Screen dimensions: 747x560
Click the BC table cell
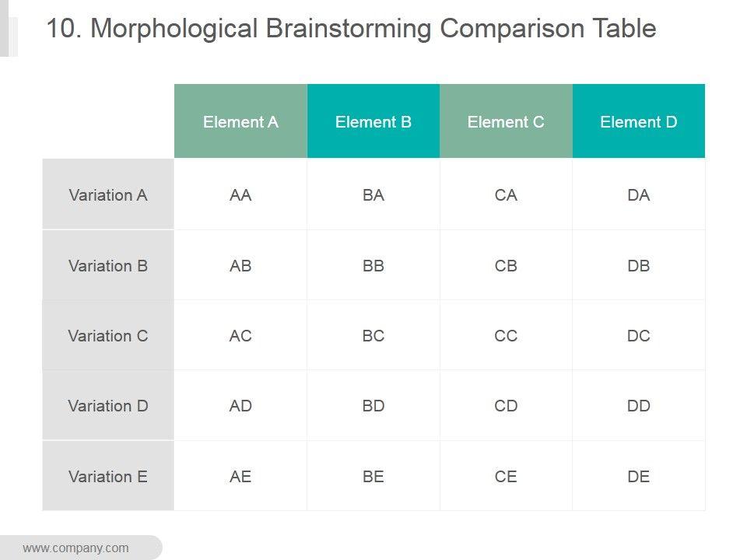click(x=373, y=336)
